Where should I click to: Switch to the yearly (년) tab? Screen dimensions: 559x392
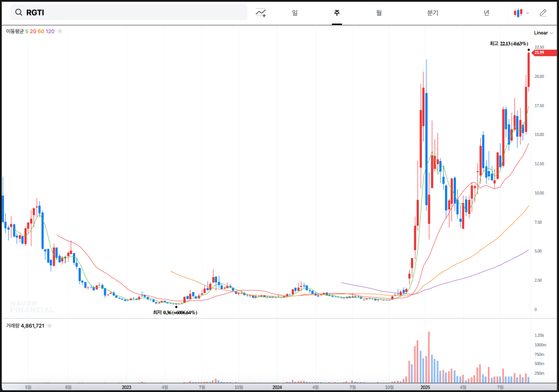tap(486, 13)
